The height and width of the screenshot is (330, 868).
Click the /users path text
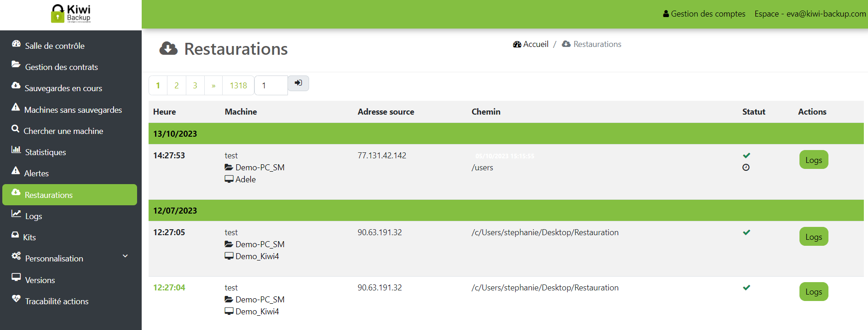pos(482,168)
